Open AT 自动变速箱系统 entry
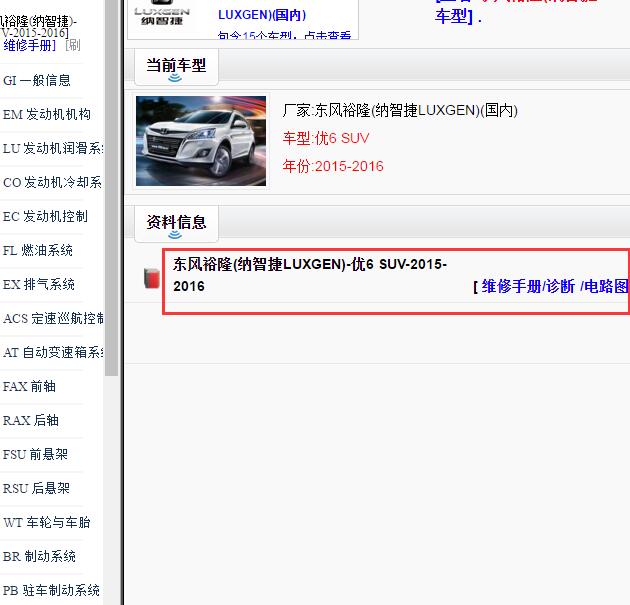 (53, 352)
